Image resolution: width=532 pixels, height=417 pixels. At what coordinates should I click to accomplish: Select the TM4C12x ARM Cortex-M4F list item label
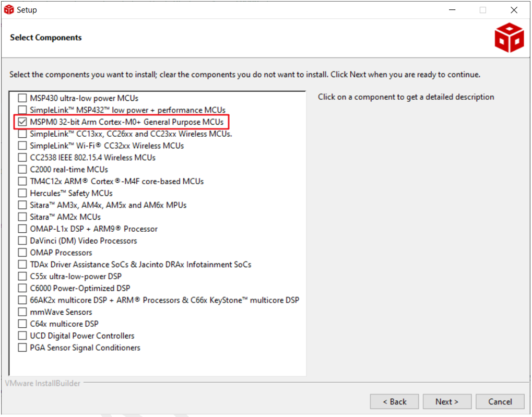[116, 181]
